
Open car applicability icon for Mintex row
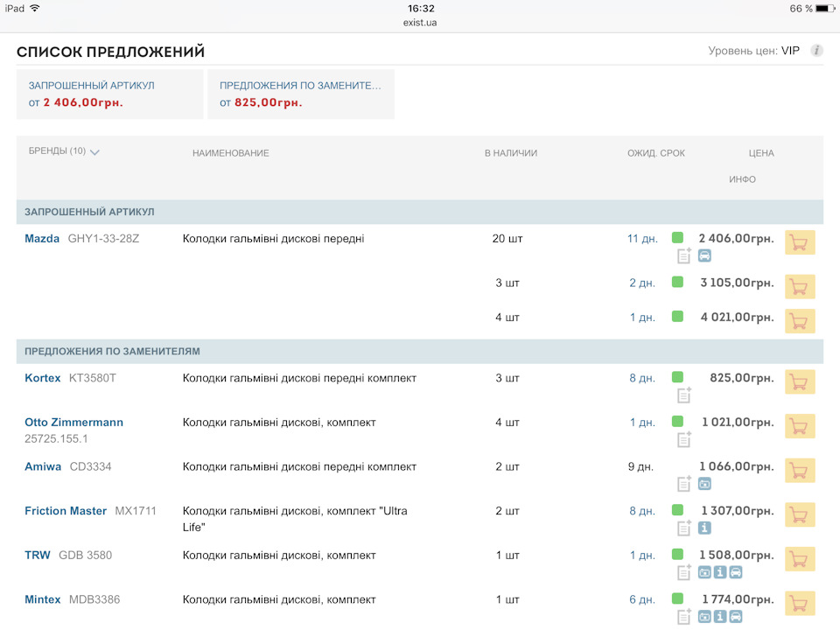click(736, 617)
